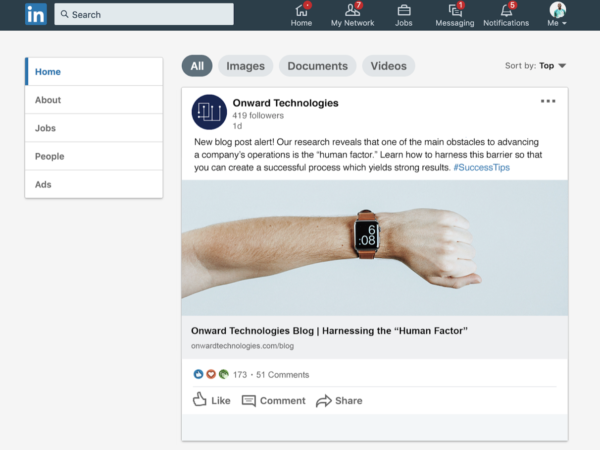Viewport: 600px width, 450px height.
Task: Click the blue like reaction icon
Action: click(198, 374)
